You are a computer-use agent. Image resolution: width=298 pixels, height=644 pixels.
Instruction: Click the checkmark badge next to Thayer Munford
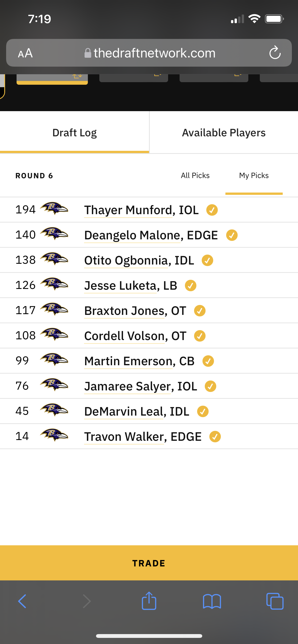pos(212,210)
